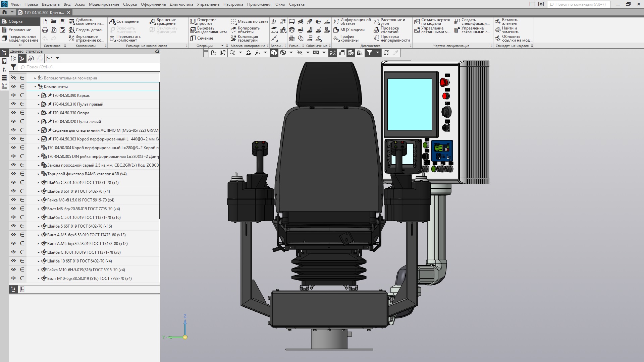Viewport: 644px width, 362px height.
Task: Expand the 170-04.50.330 Опора node
Action: pyautogui.click(x=39, y=113)
